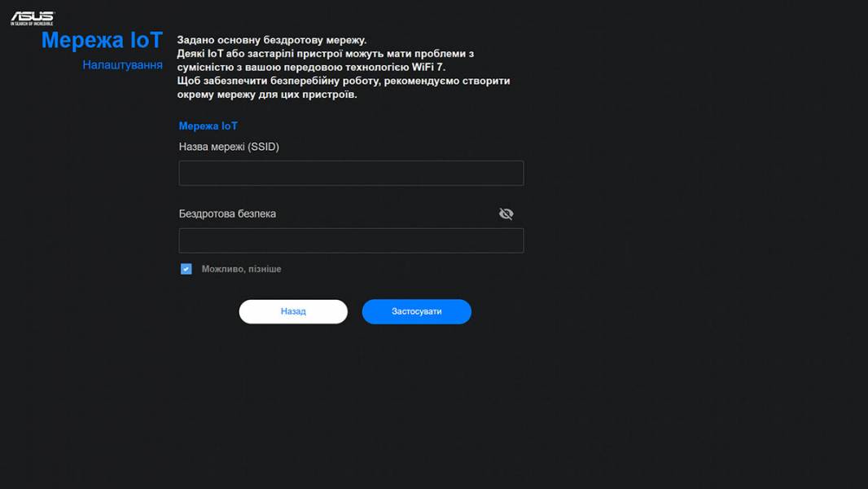Click the Деякі IoT або застарілі пристрої line
Viewport: 868px width, 489px height.
pos(326,54)
